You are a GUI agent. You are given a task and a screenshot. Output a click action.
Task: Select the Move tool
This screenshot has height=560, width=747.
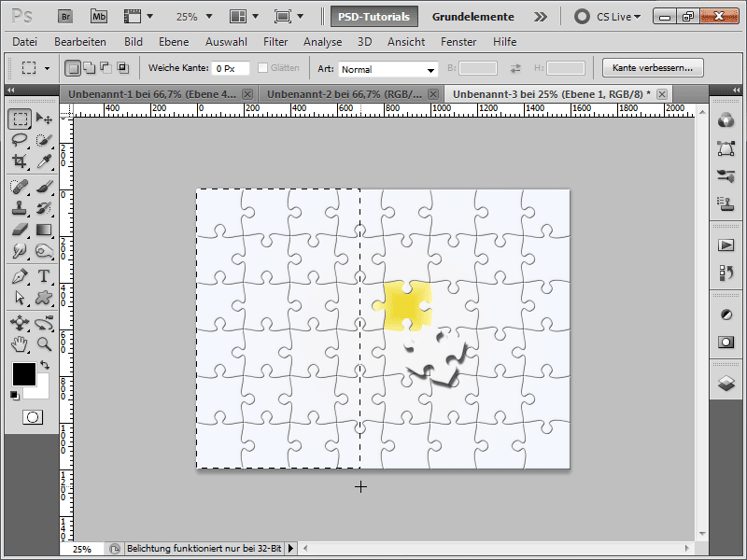tap(44, 119)
